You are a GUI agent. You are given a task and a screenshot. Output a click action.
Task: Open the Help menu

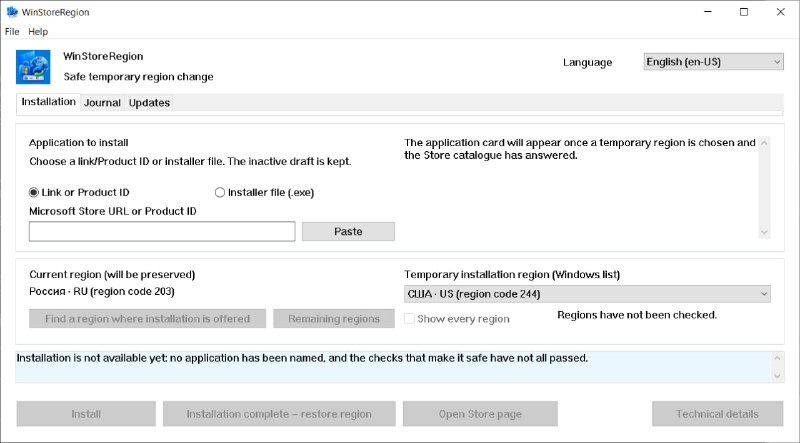click(x=38, y=31)
